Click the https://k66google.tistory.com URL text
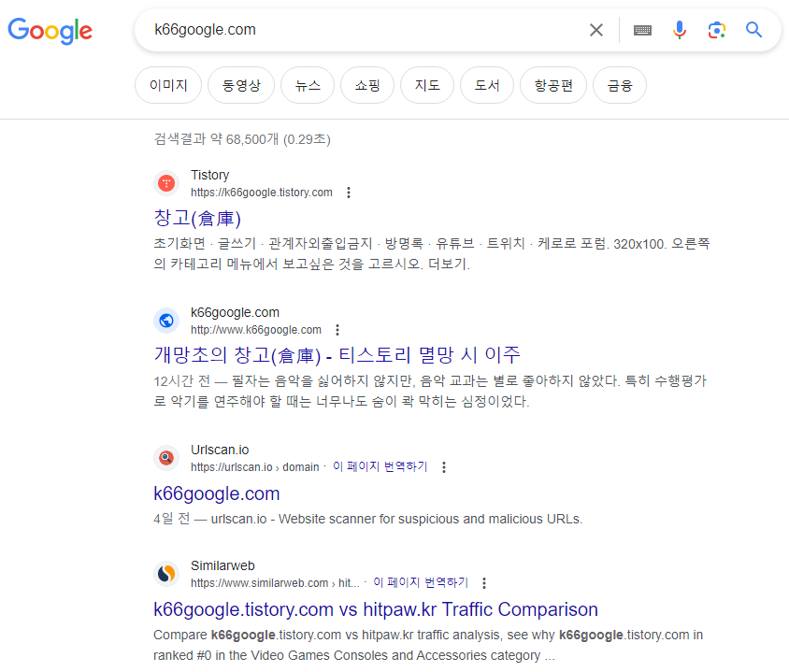 (x=261, y=193)
